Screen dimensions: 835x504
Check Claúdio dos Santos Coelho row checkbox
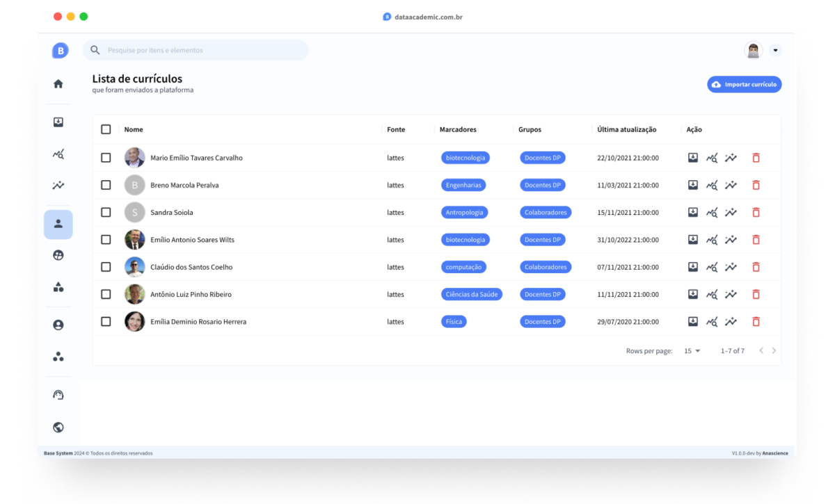106,267
